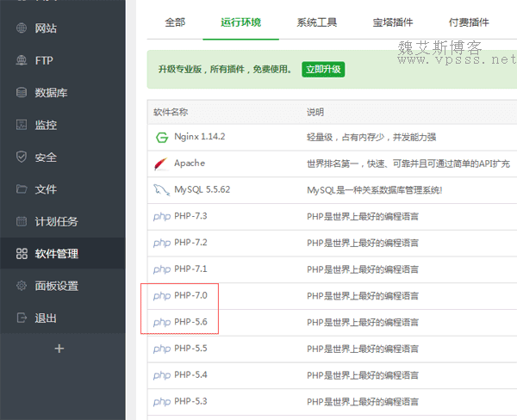
Task: Click MySQL是一种关系数据库管理系统 description
Action: (x=375, y=190)
